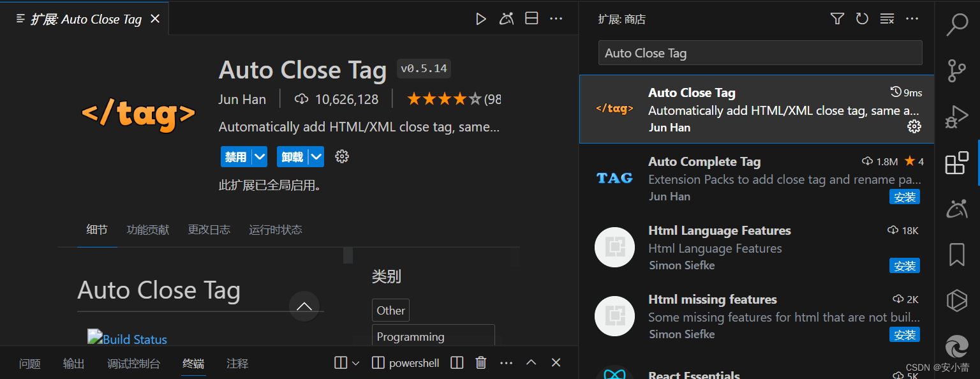Click the 禁用 disable button
The height and width of the screenshot is (379, 980).
pos(235,156)
